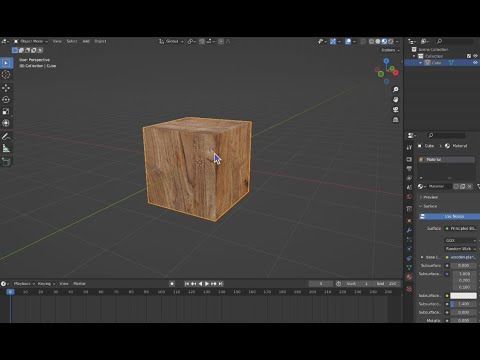This screenshot has width=480, height=360.
Task: Pick the Annotate pencil tool
Action: 6,137
